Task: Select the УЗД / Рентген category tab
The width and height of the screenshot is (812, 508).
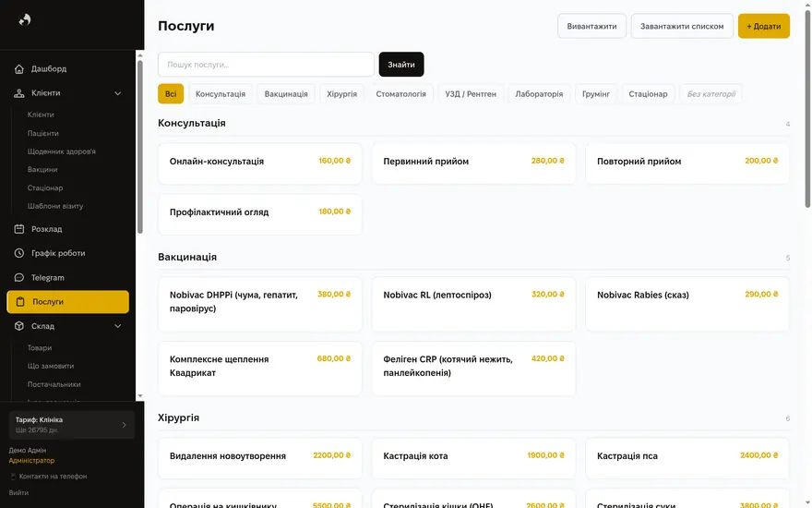Action: click(x=471, y=94)
